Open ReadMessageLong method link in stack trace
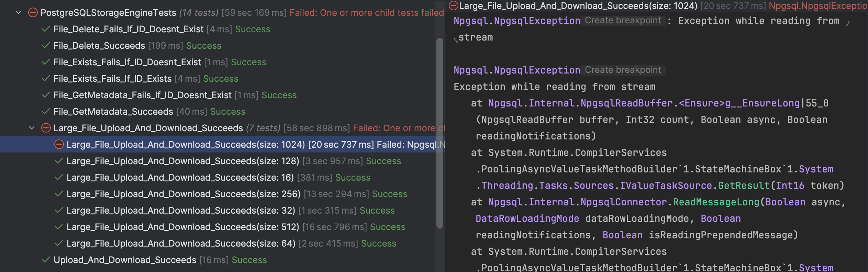Image resolution: width=868 pixels, height=272 pixels. coord(715,202)
